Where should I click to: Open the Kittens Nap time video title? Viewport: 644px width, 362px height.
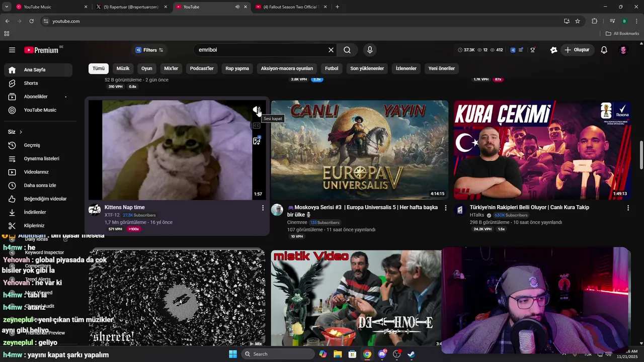(125, 207)
